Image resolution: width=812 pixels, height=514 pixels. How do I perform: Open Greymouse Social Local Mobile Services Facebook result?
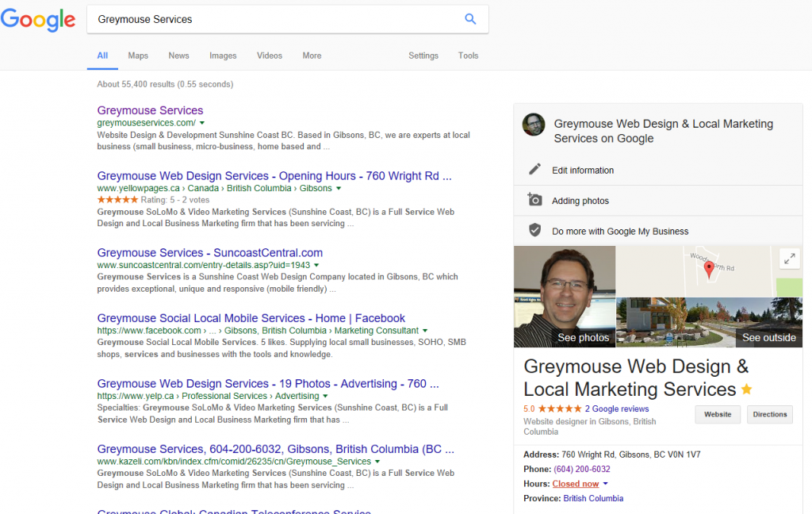(x=251, y=318)
